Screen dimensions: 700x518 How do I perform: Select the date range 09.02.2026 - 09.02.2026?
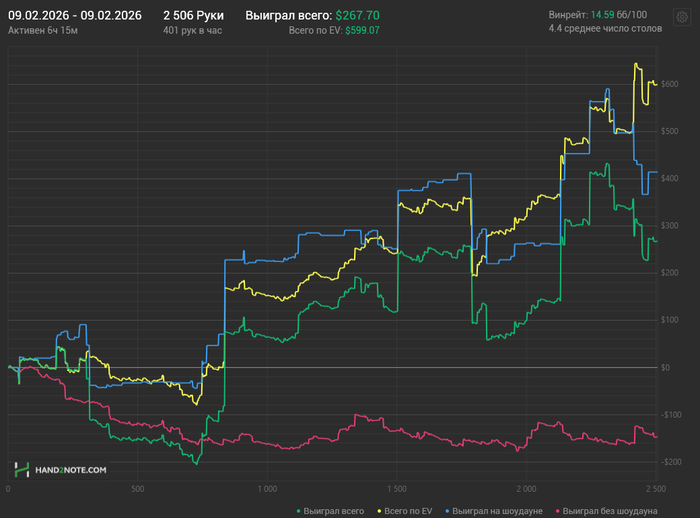point(75,16)
